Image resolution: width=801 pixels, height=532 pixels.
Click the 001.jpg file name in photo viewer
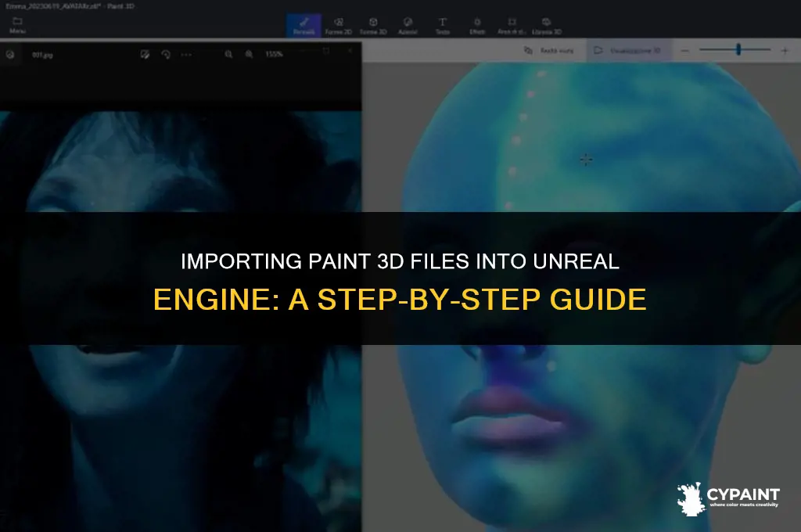coord(42,55)
